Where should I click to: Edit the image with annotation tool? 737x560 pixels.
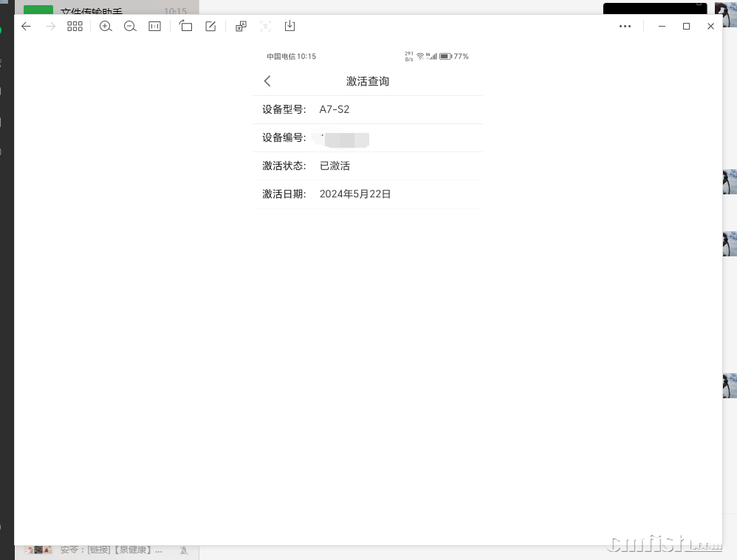click(x=210, y=27)
